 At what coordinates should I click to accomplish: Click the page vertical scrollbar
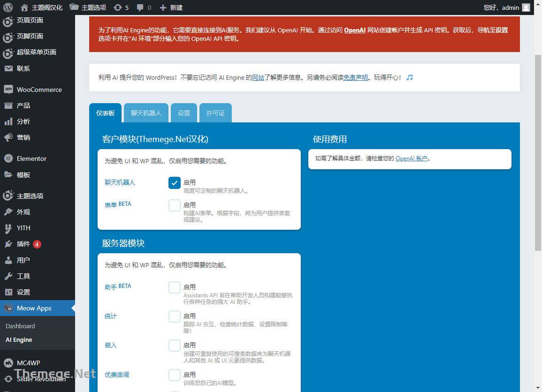(538, 153)
